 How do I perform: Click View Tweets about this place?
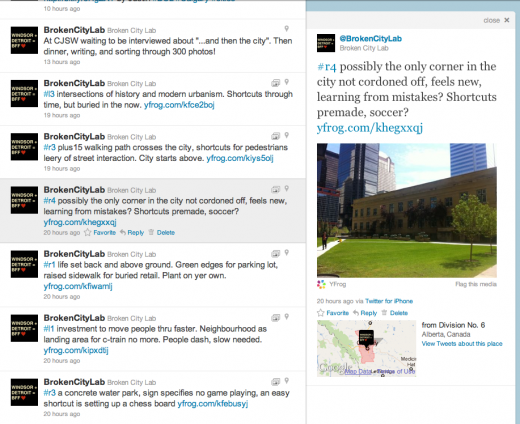click(462, 344)
